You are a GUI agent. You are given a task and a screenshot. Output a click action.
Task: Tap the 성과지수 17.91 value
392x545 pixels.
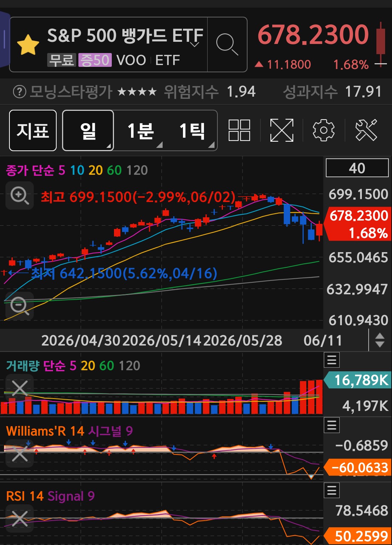tap(363, 92)
